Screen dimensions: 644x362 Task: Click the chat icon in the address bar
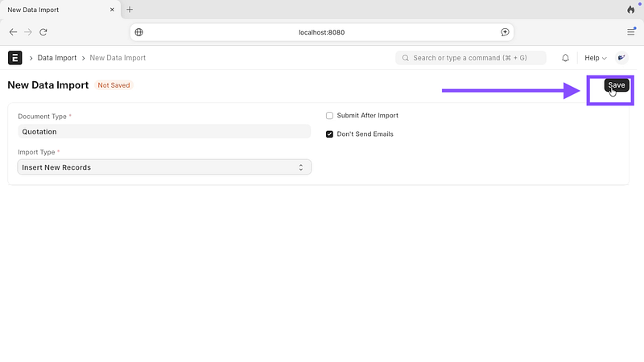(505, 32)
